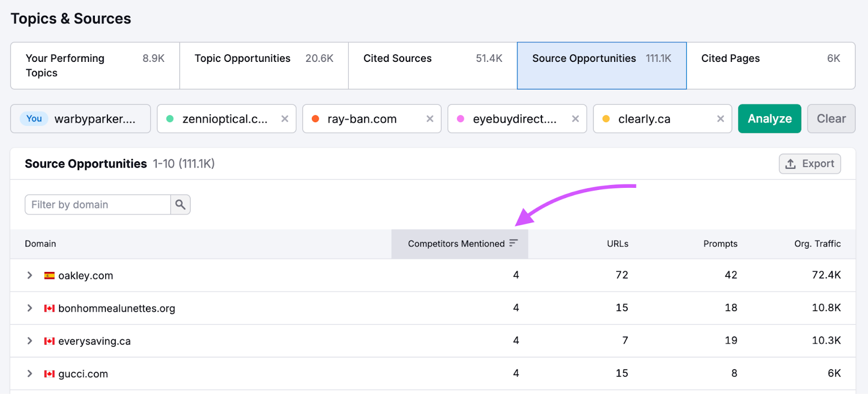
Task: Click the green dot on zennioptical chip
Action: [x=170, y=119]
